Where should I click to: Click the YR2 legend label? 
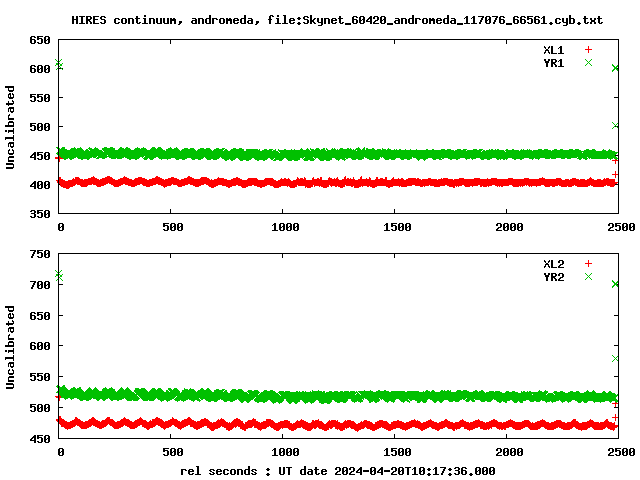pos(553,277)
